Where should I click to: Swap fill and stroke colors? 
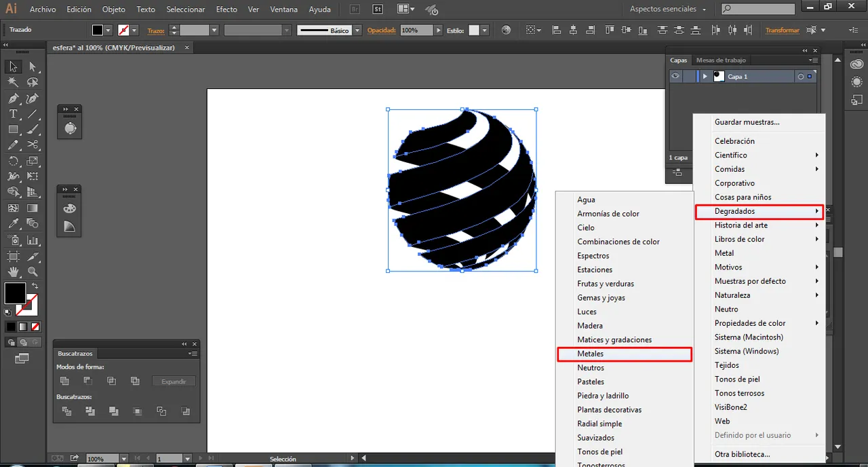pos(35,286)
